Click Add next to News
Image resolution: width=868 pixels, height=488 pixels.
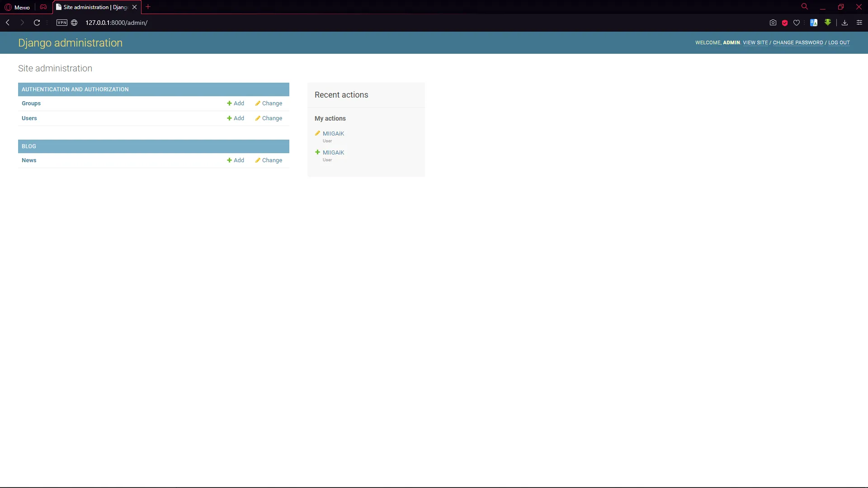point(236,160)
